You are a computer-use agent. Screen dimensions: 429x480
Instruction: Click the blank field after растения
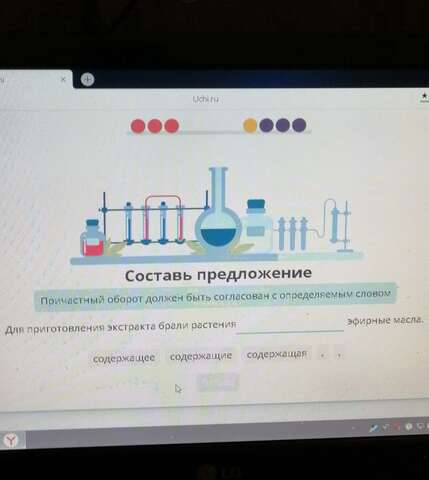290,325
